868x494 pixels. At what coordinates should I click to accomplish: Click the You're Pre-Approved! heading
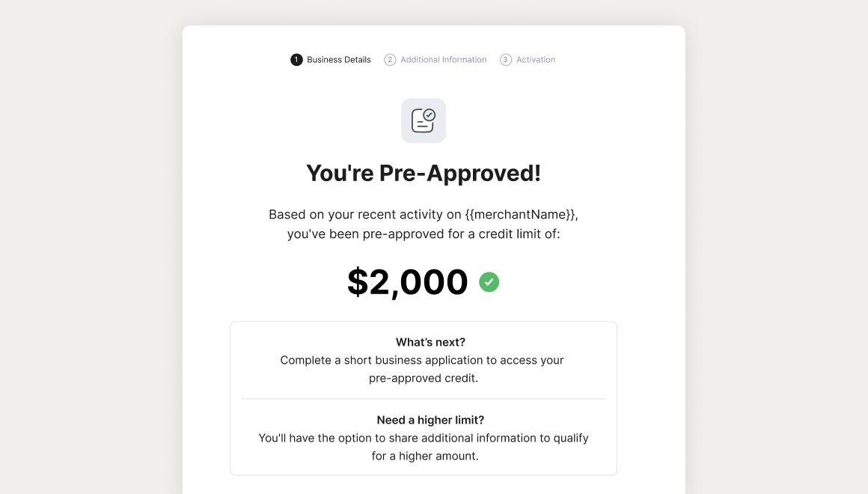coord(424,174)
